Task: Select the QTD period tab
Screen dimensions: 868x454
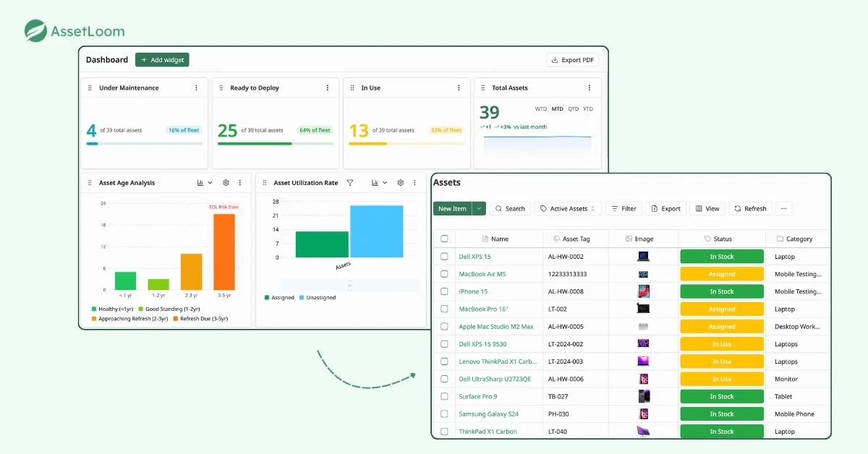Action: (573, 109)
